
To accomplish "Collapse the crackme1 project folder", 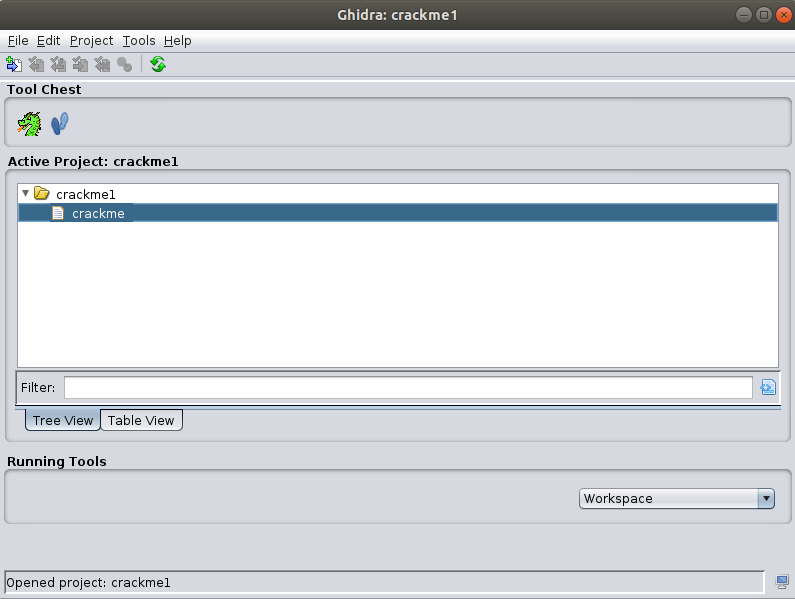I will pyautogui.click(x=25, y=194).
